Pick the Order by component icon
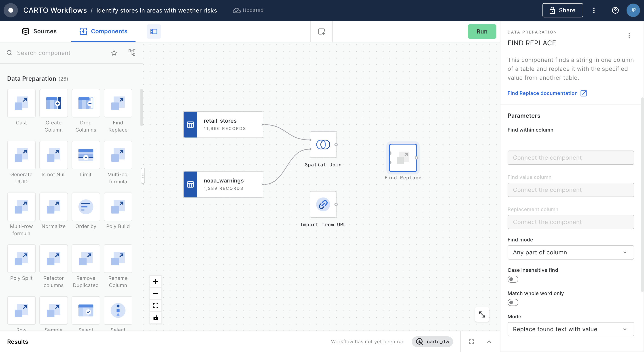 pyautogui.click(x=85, y=207)
